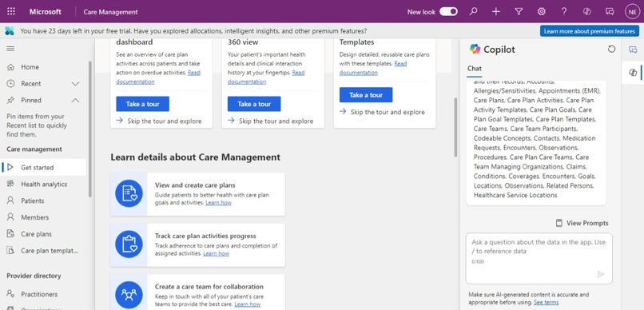Click the main content vertical scrollbar
644x310 pixels.
455,127
